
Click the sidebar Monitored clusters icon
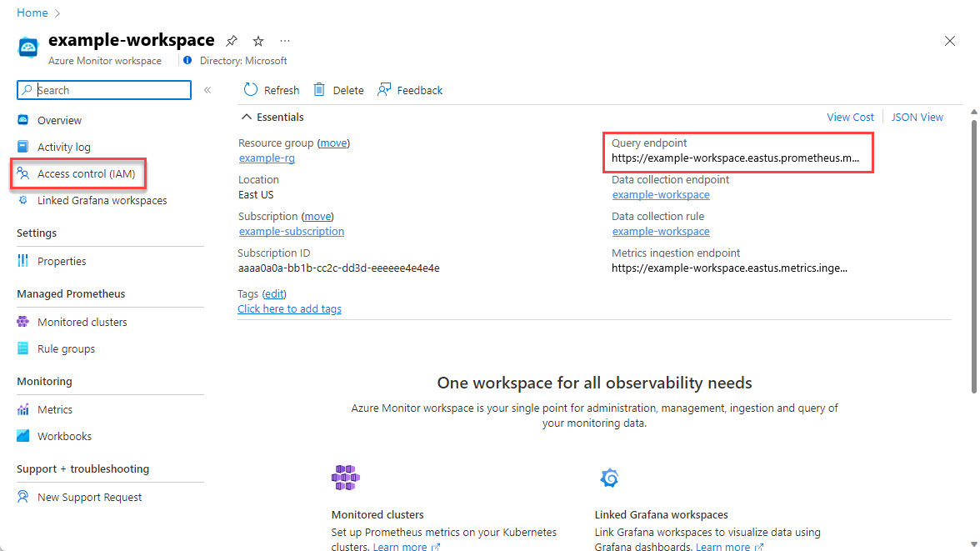[x=23, y=322]
